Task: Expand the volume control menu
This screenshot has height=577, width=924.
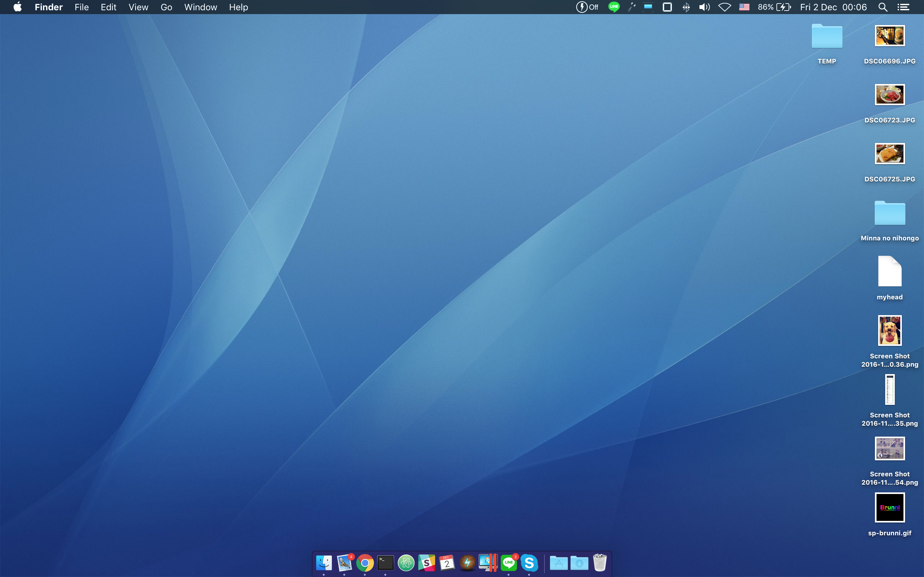Action: [x=705, y=7]
